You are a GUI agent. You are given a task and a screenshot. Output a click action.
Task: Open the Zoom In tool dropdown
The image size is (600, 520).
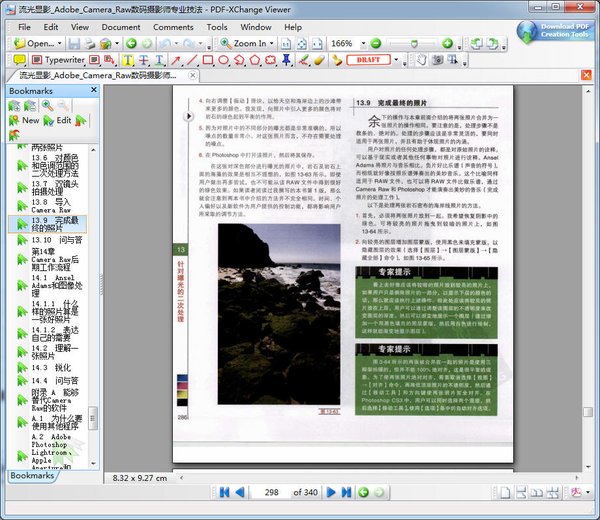[x=273, y=44]
